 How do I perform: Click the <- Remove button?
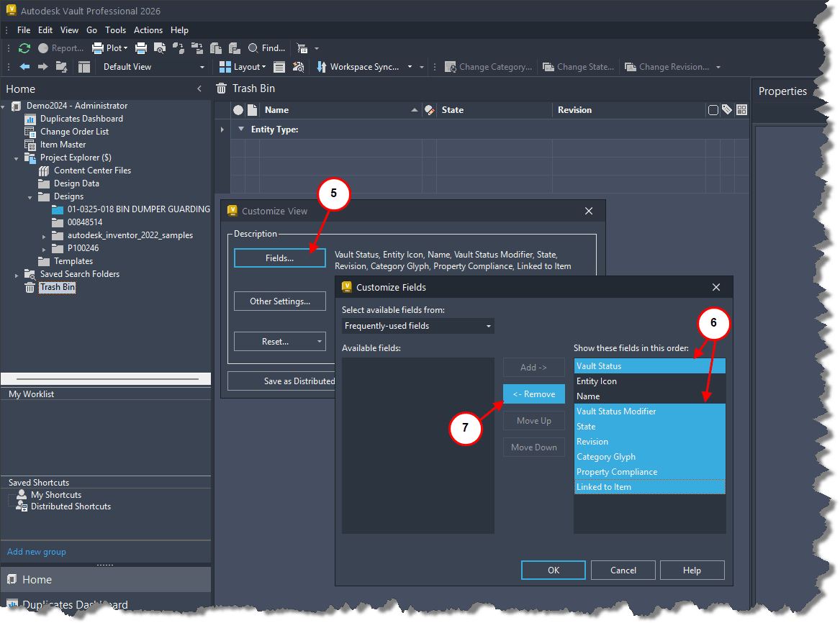click(534, 394)
